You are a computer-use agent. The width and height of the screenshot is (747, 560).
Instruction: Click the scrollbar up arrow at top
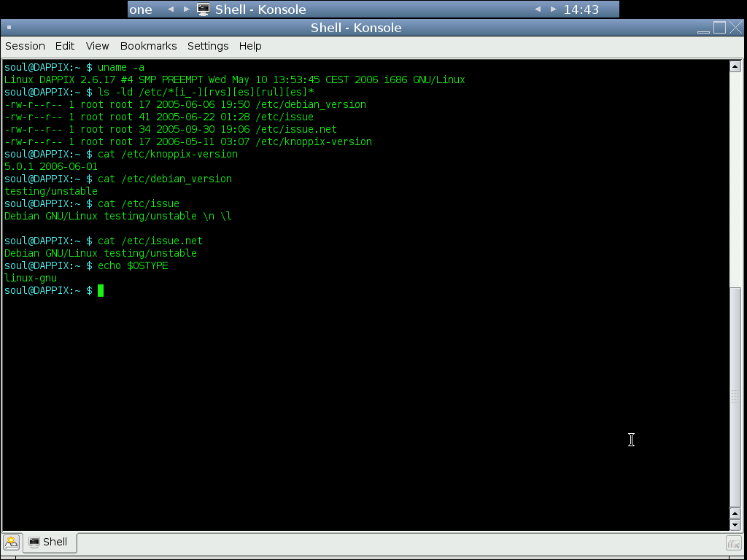pos(735,66)
